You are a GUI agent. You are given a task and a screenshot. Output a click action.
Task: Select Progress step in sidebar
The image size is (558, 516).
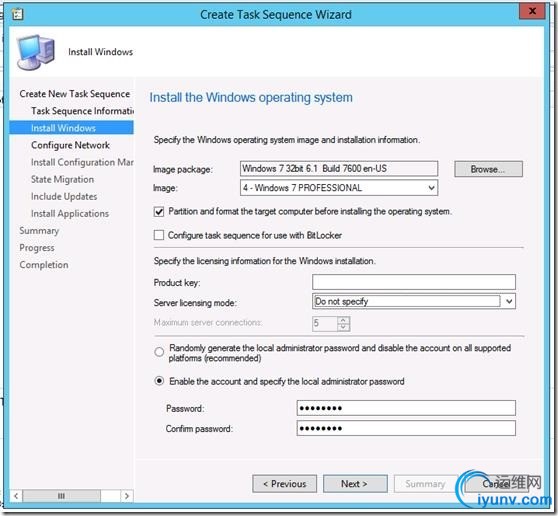(x=37, y=248)
